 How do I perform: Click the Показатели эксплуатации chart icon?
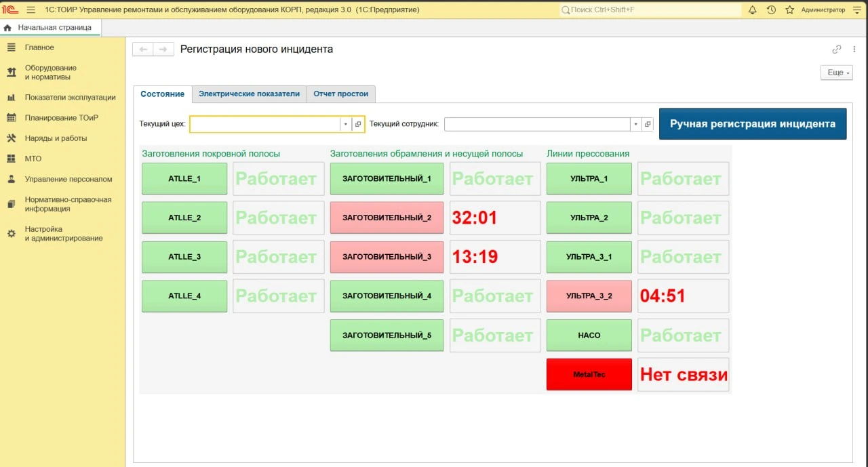click(x=11, y=98)
